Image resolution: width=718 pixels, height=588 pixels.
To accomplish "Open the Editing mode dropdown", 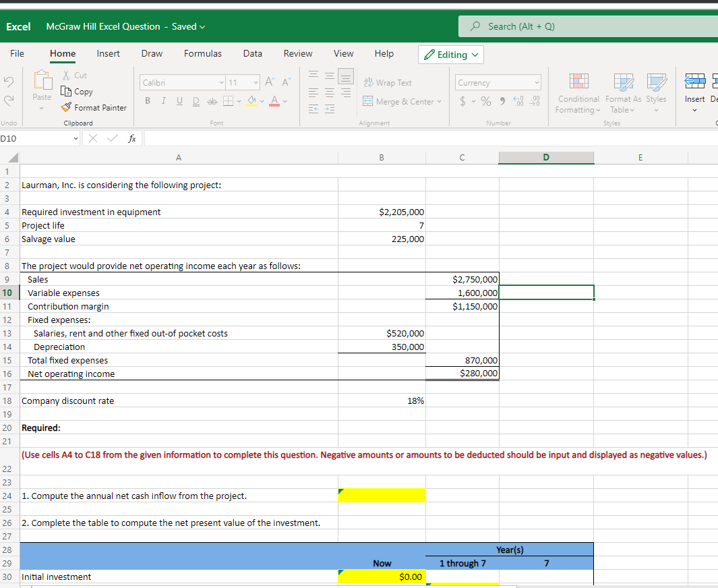I will (x=451, y=54).
